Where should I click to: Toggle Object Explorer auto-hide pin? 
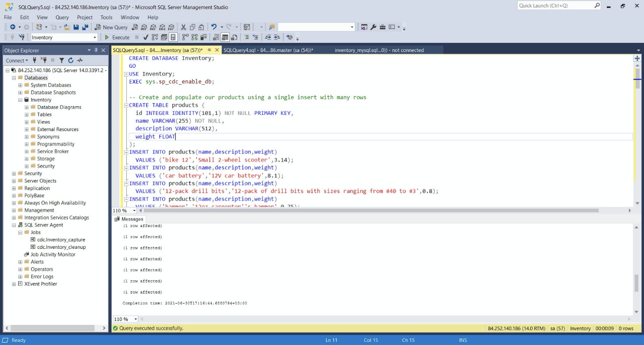click(96, 50)
